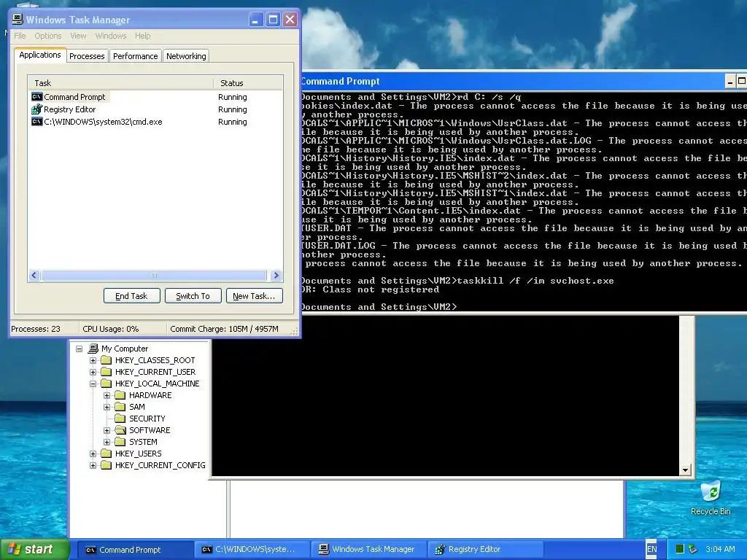Select the SECURITY registry key label
The image size is (747, 560).
tap(147, 419)
